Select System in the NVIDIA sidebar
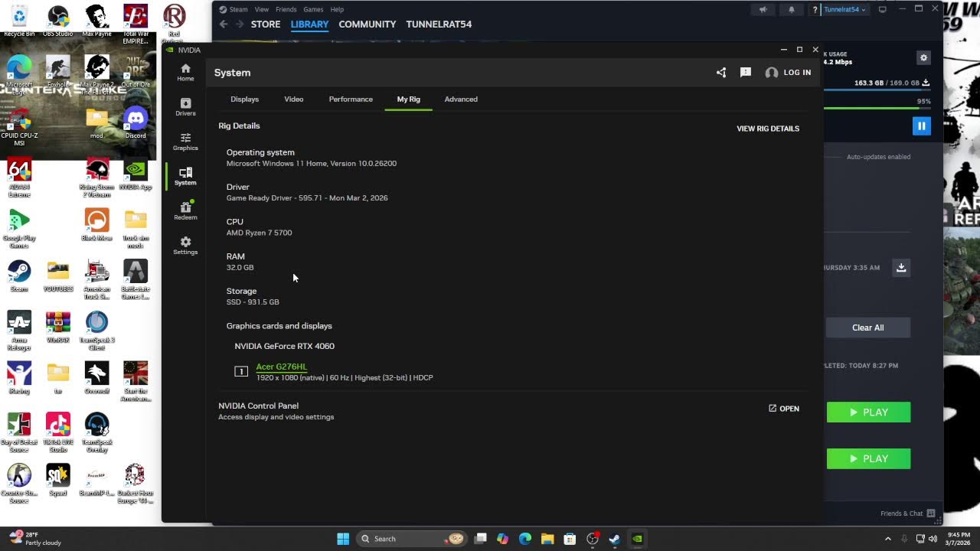 click(x=185, y=176)
